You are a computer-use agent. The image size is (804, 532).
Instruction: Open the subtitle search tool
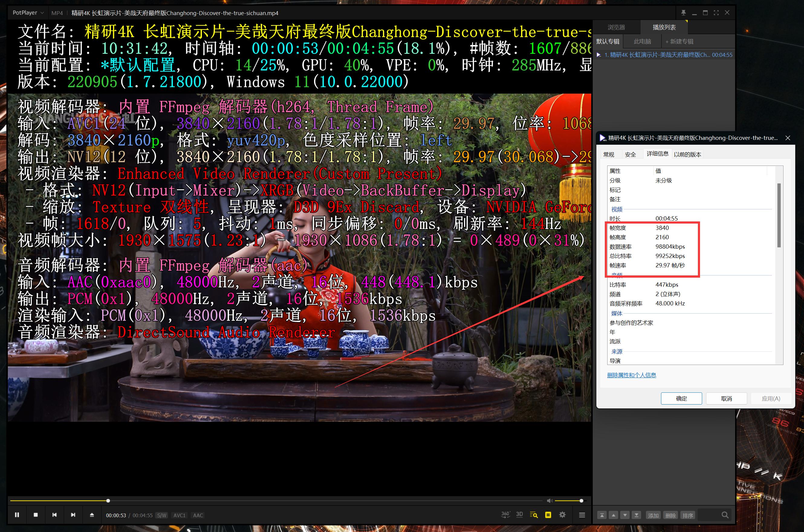tap(534, 514)
